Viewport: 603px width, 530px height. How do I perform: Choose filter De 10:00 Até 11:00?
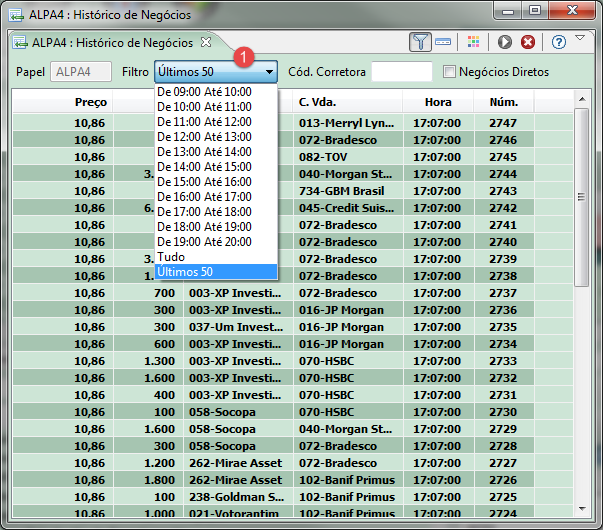point(216,107)
